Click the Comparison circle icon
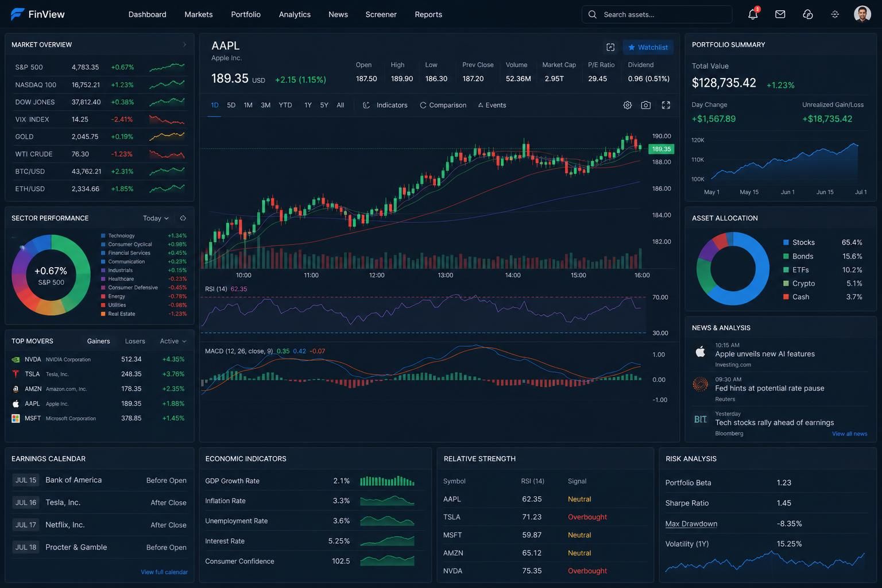This screenshot has height=588, width=882. click(x=423, y=105)
